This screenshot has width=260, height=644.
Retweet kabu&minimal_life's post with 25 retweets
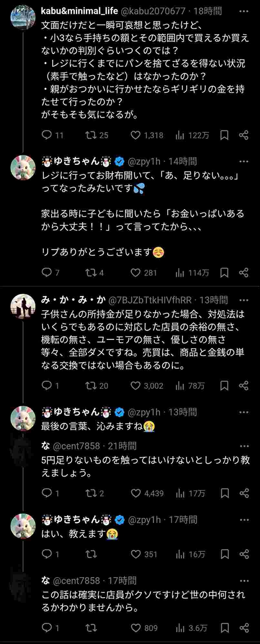click(x=91, y=135)
